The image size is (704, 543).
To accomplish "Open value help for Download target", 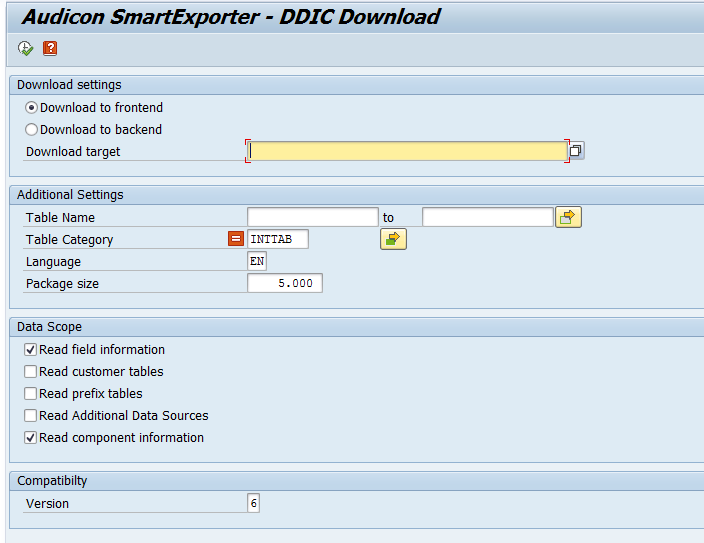I will pos(576,150).
